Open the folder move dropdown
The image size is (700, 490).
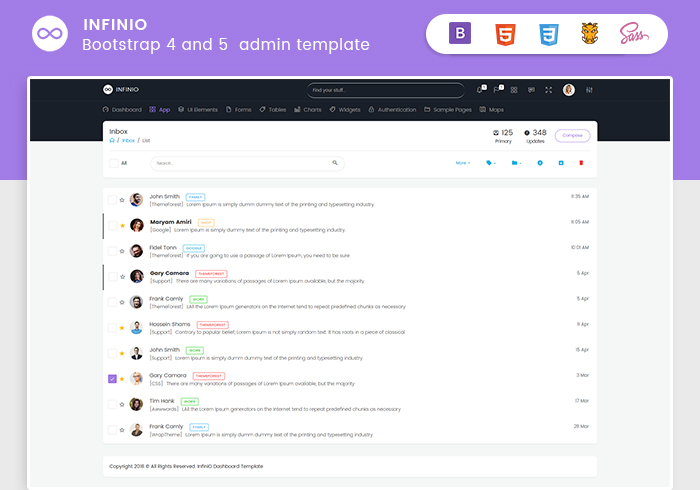[x=516, y=162]
